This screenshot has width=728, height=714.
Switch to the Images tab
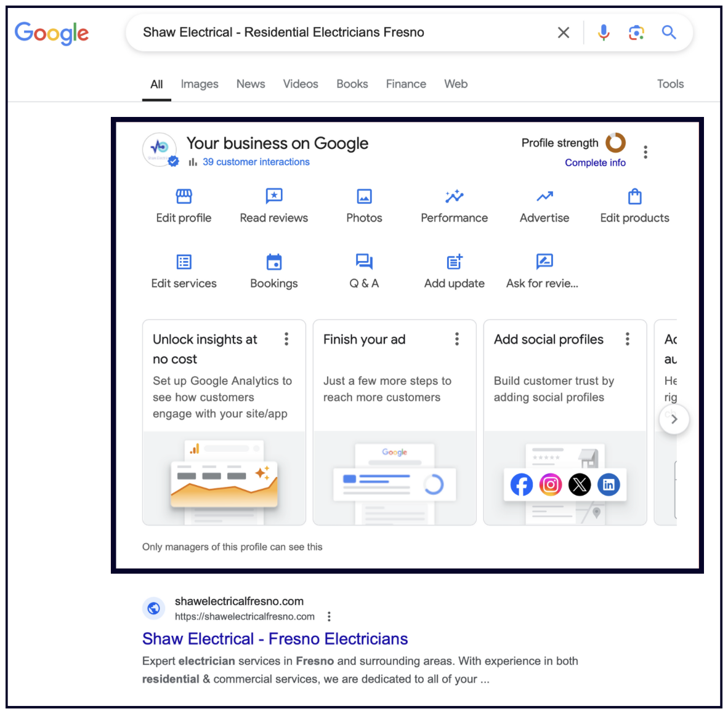(200, 84)
